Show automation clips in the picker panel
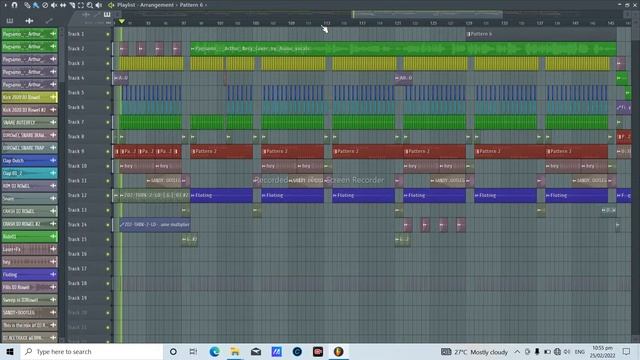The height and width of the screenshot is (360, 640). 49,20
